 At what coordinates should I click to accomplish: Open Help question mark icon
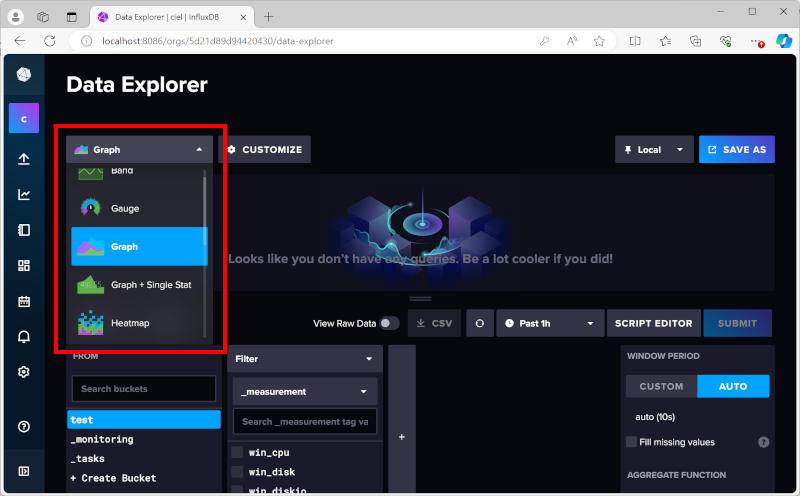[23, 427]
